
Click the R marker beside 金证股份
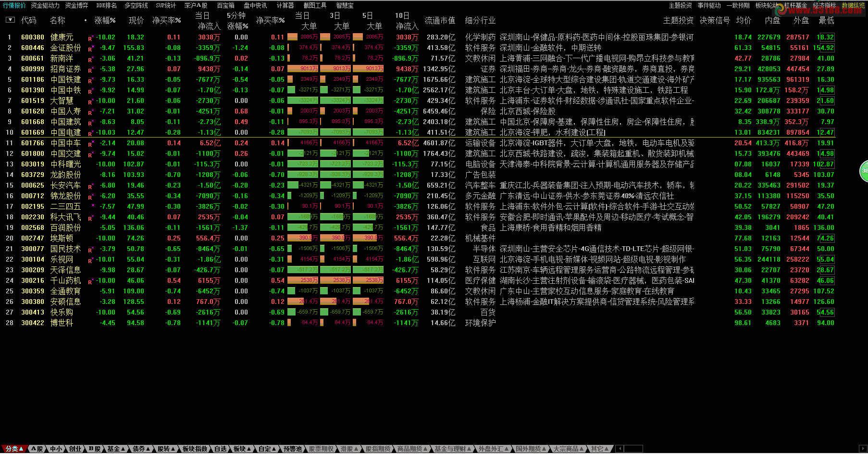click(90, 49)
